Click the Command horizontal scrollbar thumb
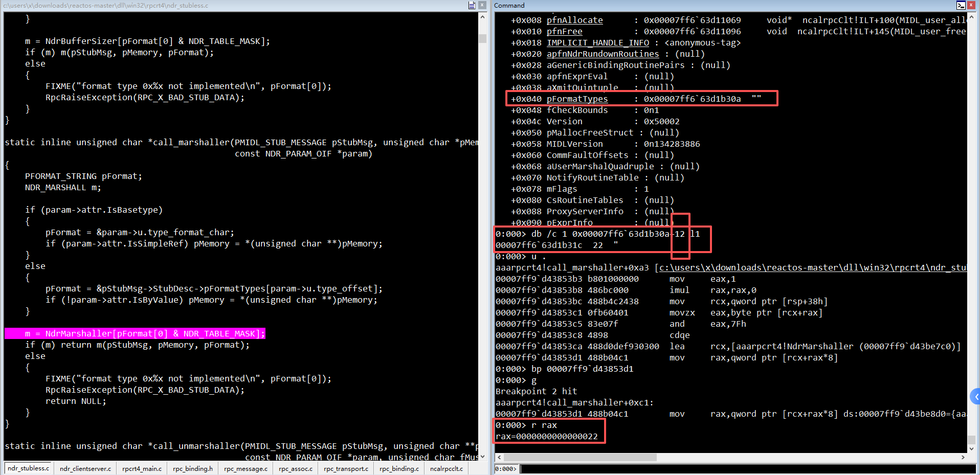 (581, 457)
